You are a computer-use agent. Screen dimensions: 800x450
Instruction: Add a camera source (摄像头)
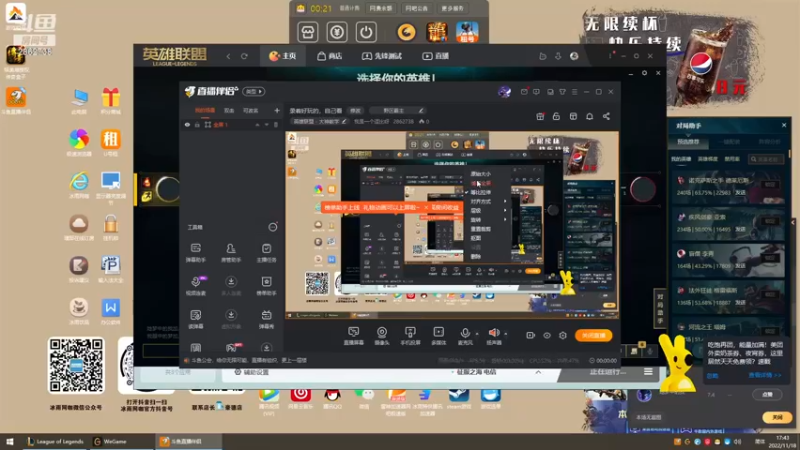click(x=382, y=336)
